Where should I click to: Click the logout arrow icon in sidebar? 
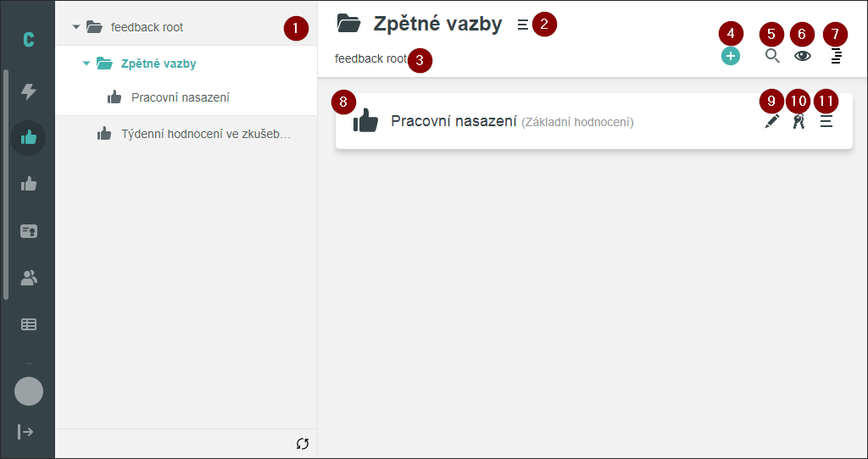[26, 432]
